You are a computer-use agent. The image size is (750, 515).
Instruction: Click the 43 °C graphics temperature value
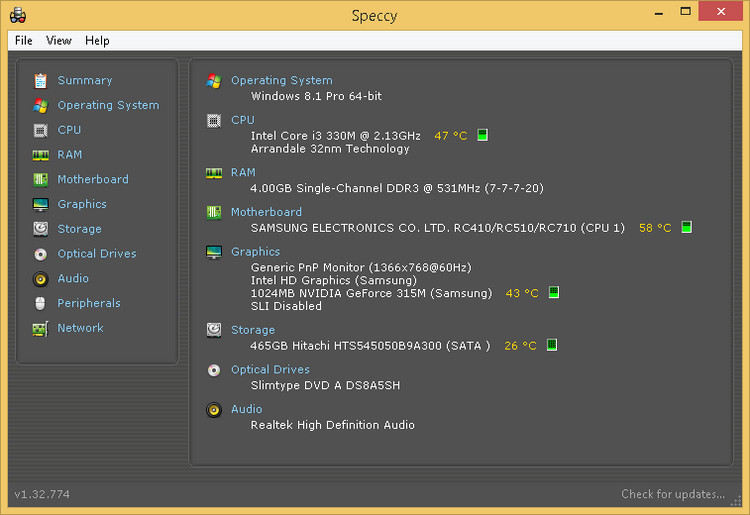(x=522, y=293)
